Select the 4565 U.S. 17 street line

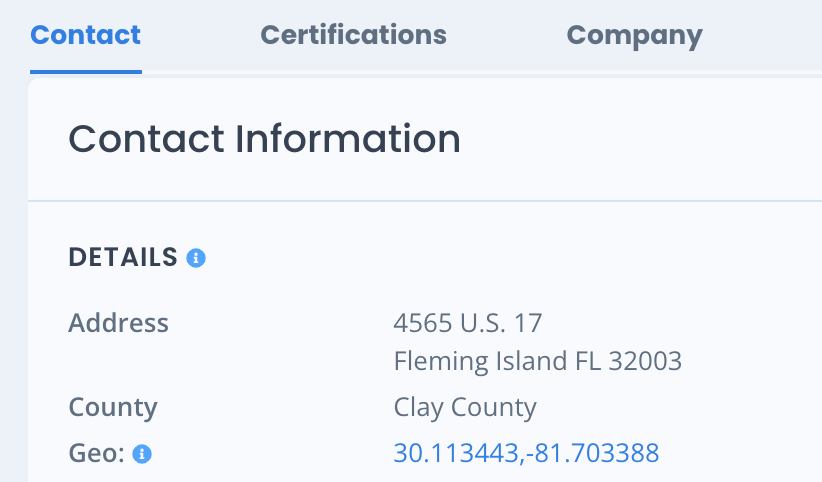point(468,323)
